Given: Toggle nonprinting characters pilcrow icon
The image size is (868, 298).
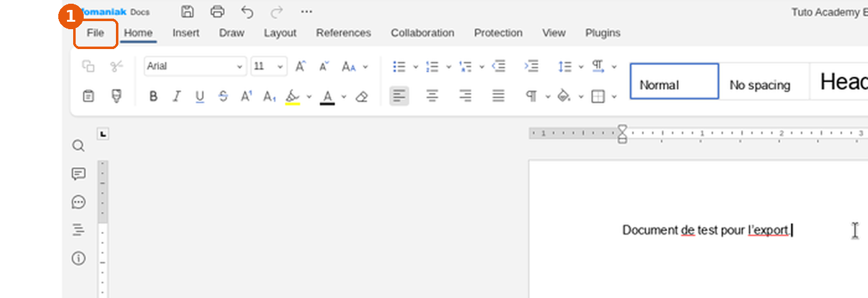Looking at the screenshot, I should click(531, 96).
